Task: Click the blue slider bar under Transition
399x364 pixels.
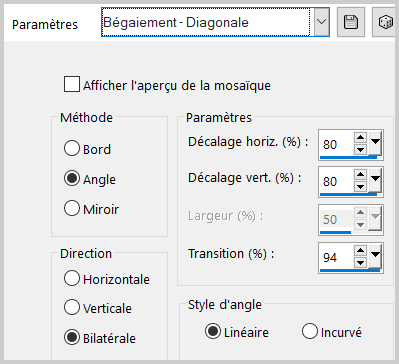Action: 350,270
